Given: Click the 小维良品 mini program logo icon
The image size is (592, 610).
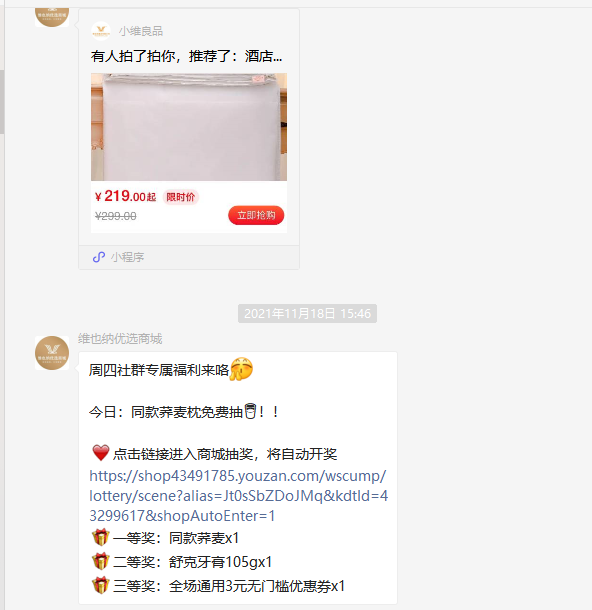Looking at the screenshot, I should (101, 31).
